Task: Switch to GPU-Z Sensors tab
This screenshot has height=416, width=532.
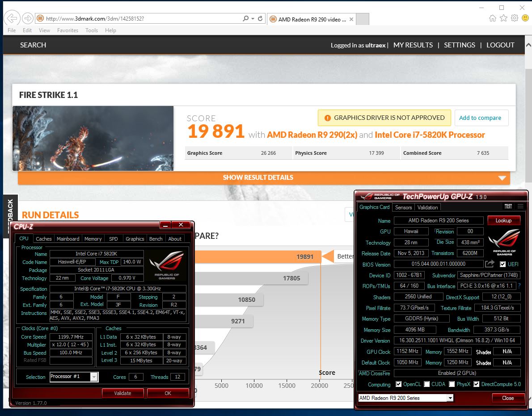Action: (403, 207)
